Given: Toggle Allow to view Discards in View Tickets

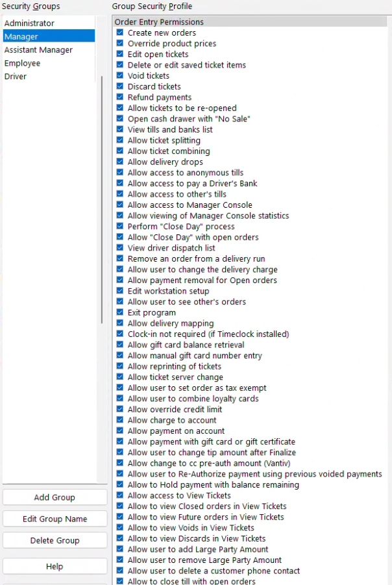Looking at the screenshot, I should click(119, 538).
